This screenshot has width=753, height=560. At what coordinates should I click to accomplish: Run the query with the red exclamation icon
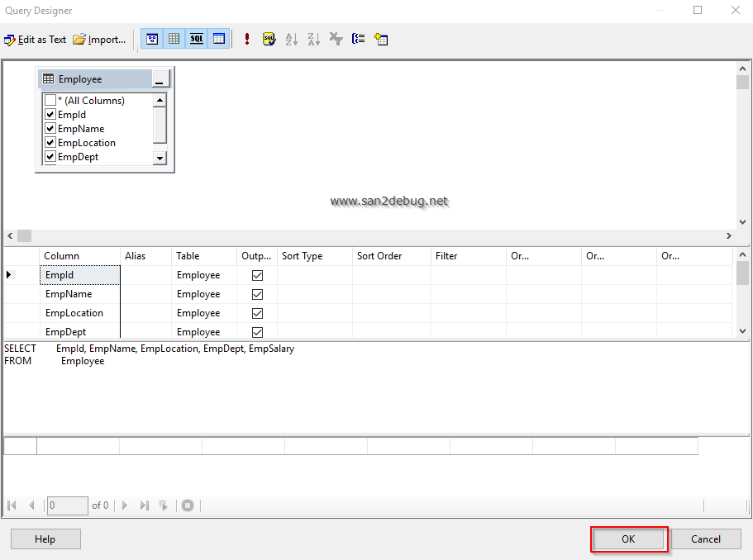(x=247, y=39)
